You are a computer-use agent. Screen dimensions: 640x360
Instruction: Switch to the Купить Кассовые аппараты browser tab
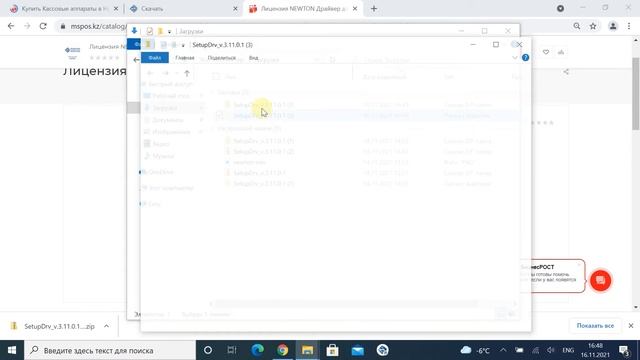click(65, 9)
